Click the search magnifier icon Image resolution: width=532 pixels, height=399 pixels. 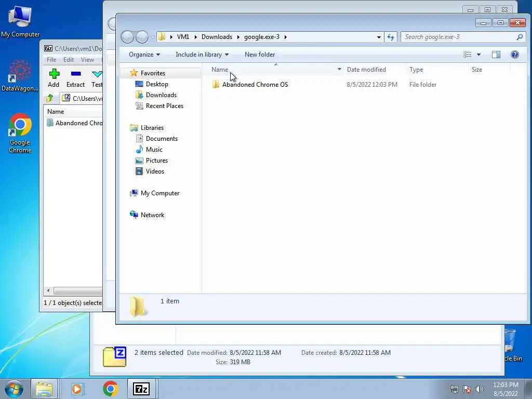click(520, 37)
